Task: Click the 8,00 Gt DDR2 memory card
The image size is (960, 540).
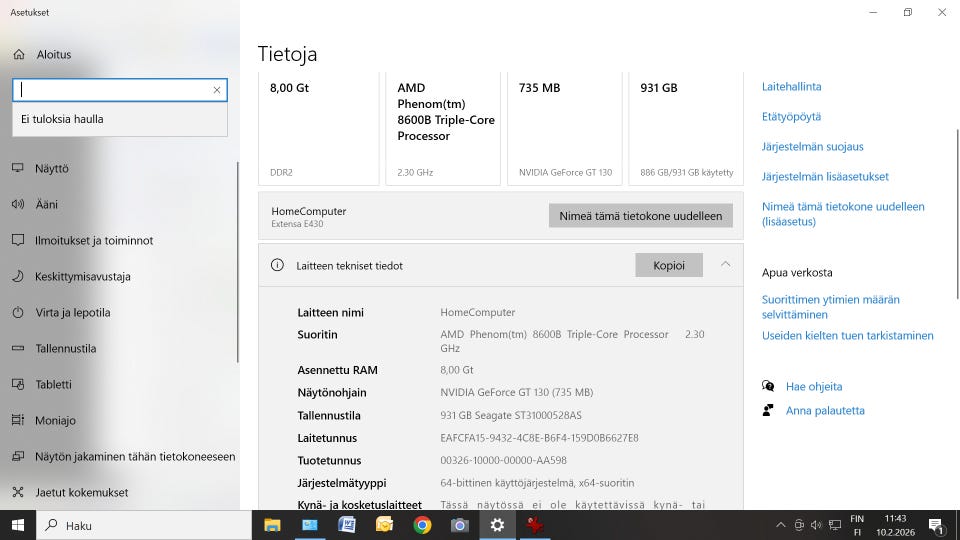Action: [x=318, y=129]
